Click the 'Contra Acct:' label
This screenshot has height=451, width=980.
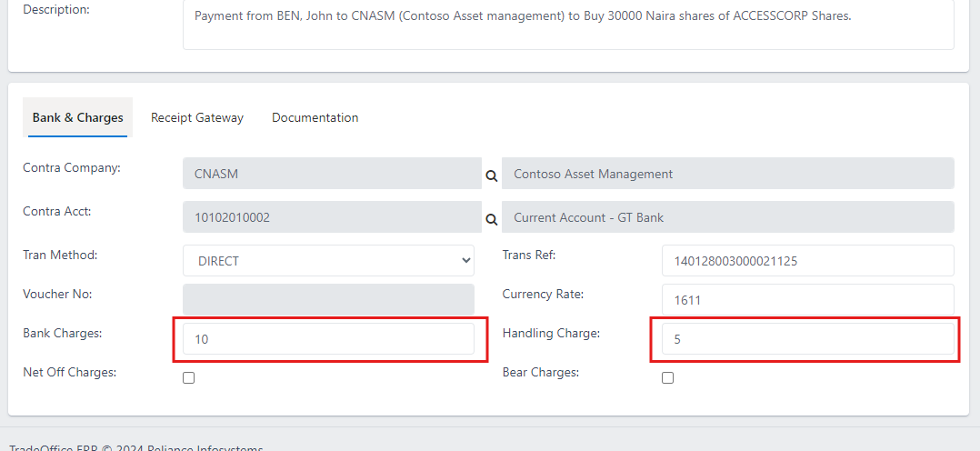coord(57,212)
